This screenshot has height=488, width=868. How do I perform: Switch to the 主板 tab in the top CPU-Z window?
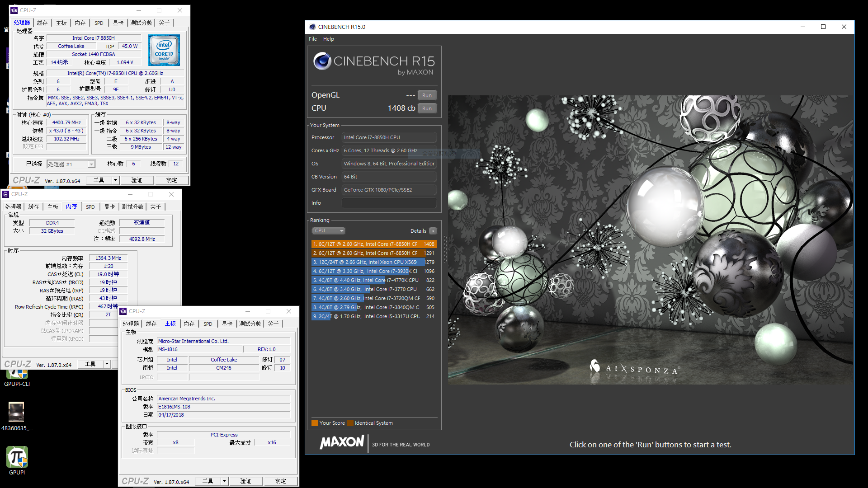[x=61, y=23]
